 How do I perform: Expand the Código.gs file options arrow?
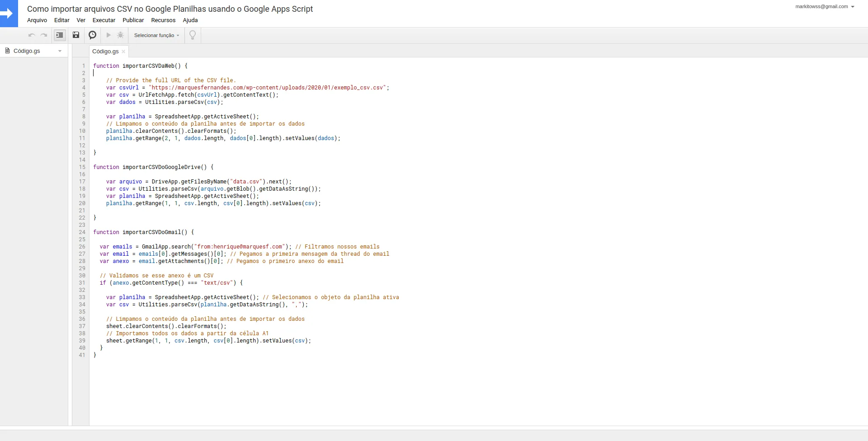(x=60, y=51)
